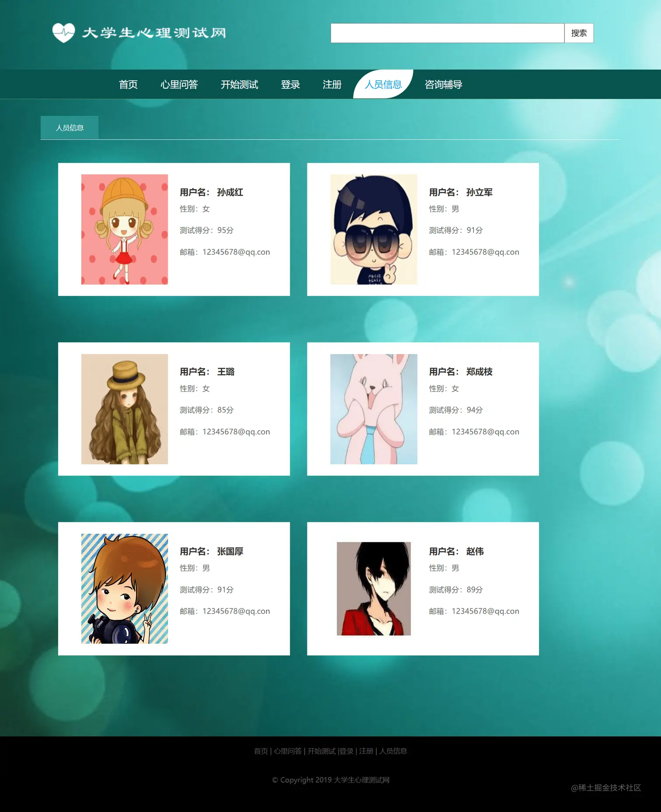The width and height of the screenshot is (661, 812).
Task: Click the username text 赵伟
Action: [x=475, y=552]
